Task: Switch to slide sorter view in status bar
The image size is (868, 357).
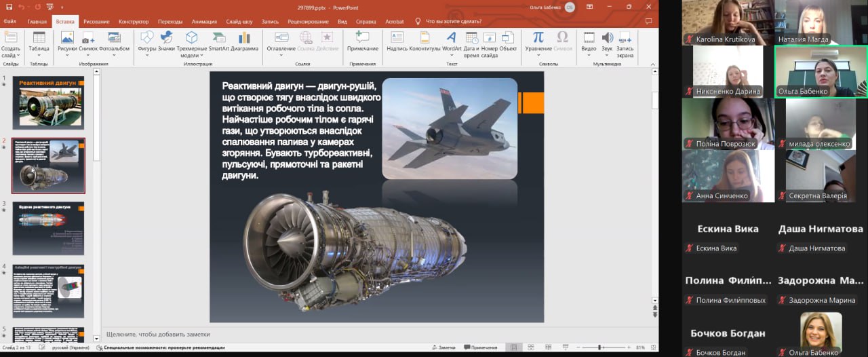Action: click(x=530, y=347)
